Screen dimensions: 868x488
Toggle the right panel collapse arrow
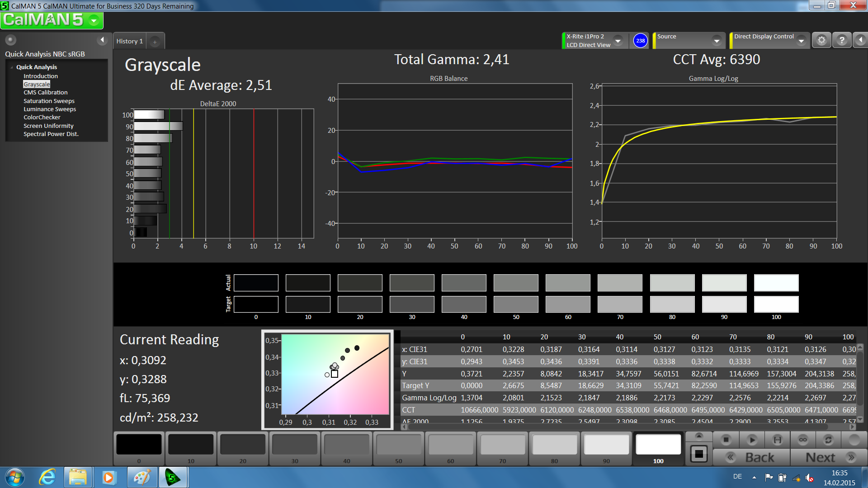[x=860, y=40]
